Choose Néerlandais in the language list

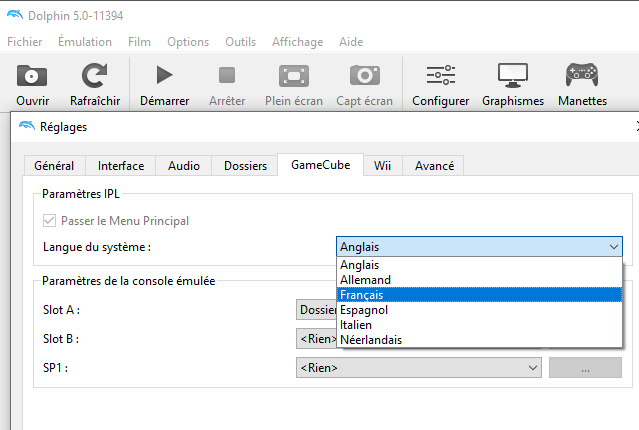point(479,340)
